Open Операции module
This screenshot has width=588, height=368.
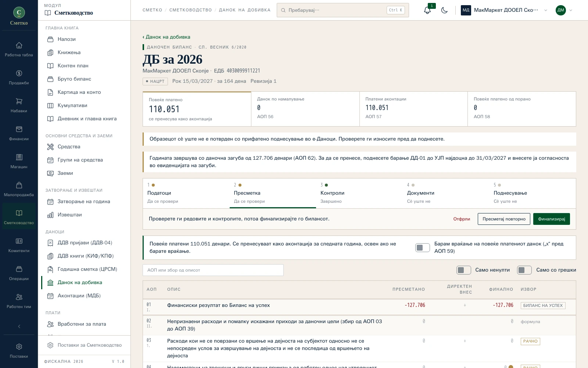[x=19, y=273]
